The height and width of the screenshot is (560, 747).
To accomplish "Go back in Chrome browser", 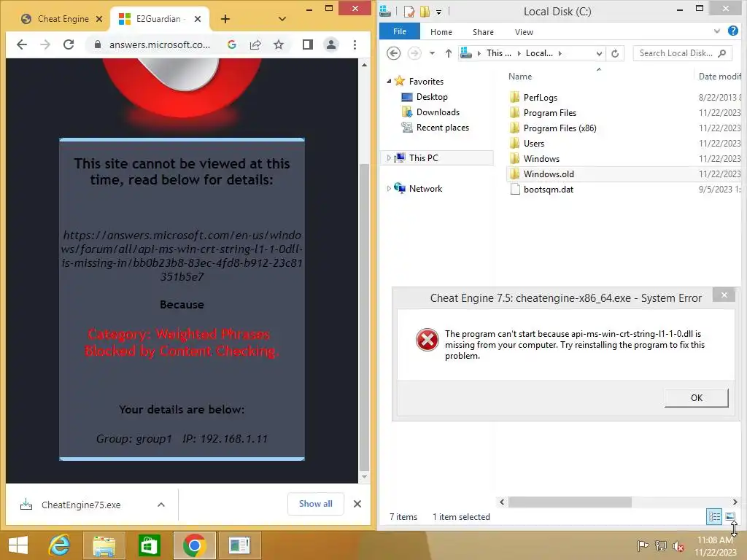I will pyautogui.click(x=21, y=44).
